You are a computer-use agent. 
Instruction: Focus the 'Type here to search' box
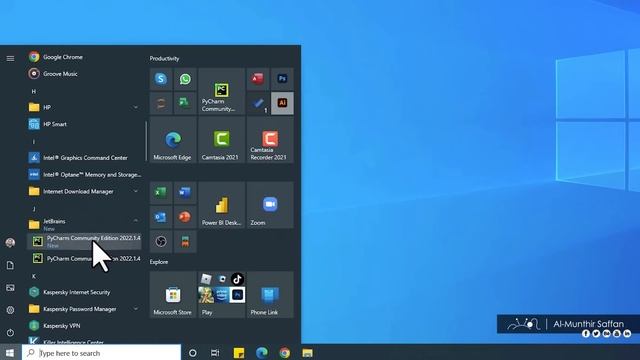pos(101,353)
